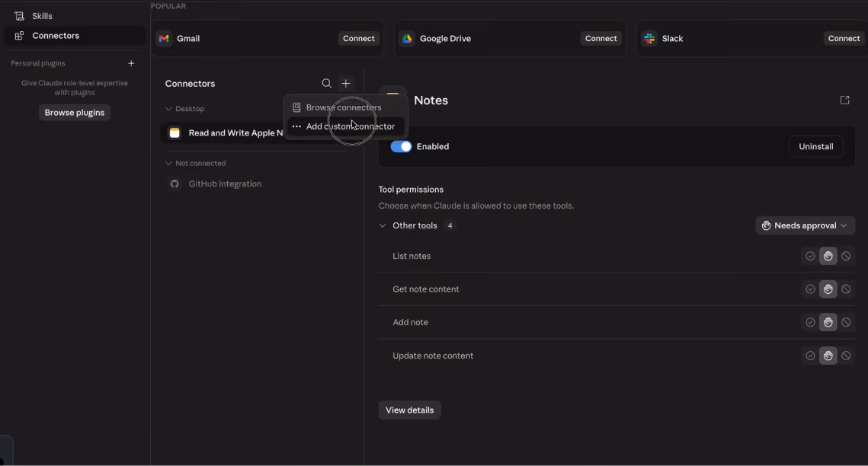Click the Notes title heading
The width and height of the screenshot is (868, 466).
[431, 101]
